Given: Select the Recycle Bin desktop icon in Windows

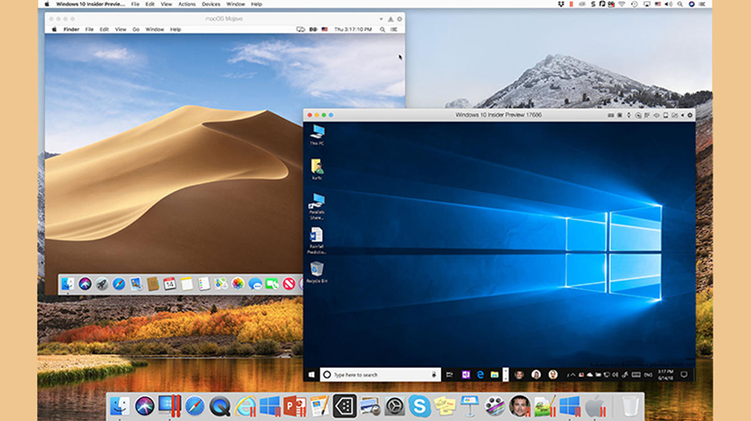Looking at the screenshot, I should click(x=317, y=273).
